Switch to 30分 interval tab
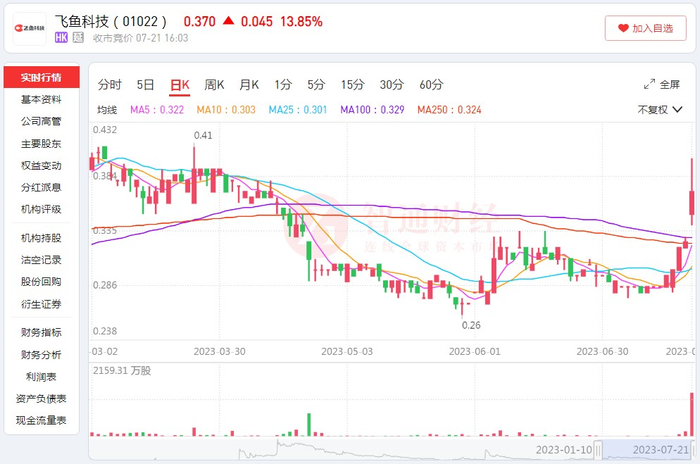The height and width of the screenshot is (464, 700). click(x=392, y=84)
